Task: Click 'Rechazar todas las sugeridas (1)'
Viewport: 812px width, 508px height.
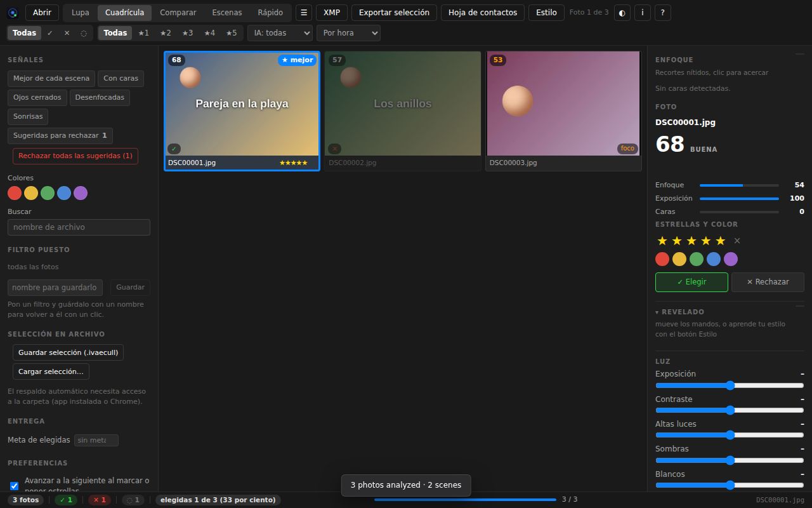Action: click(75, 156)
